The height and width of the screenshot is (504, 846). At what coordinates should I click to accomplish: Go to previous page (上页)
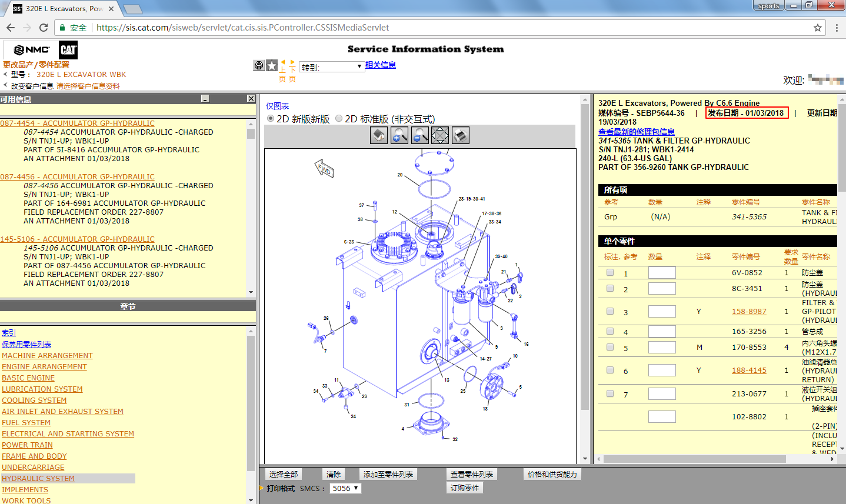(282, 70)
